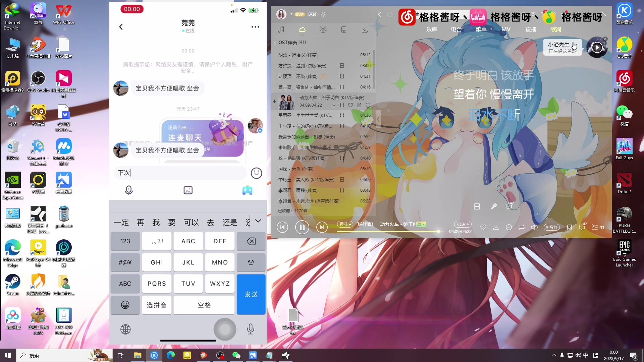Viewport: 644px width, 362px height.
Task: Open 标准 quality dropdown in player bar
Action: coord(345,224)
